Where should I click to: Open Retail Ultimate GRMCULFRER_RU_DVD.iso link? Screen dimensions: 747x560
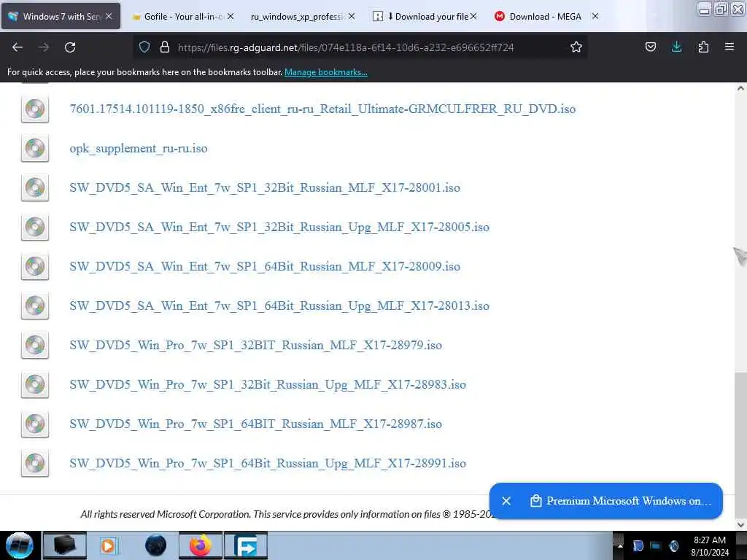coord(322,109)
